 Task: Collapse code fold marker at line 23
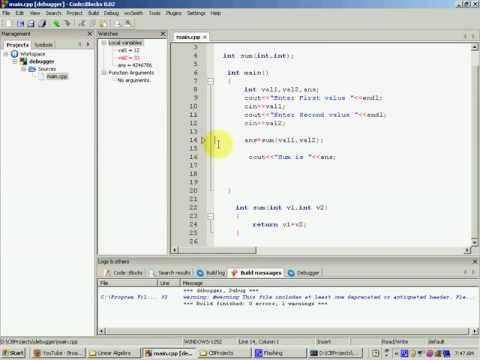(211, 216)
